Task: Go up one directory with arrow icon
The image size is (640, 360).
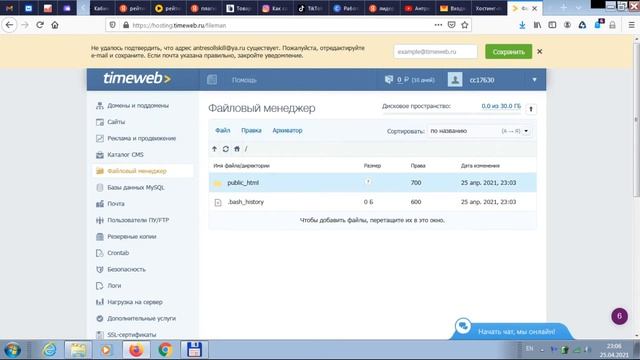Action: pyautogui.click(x=214, y=149)
